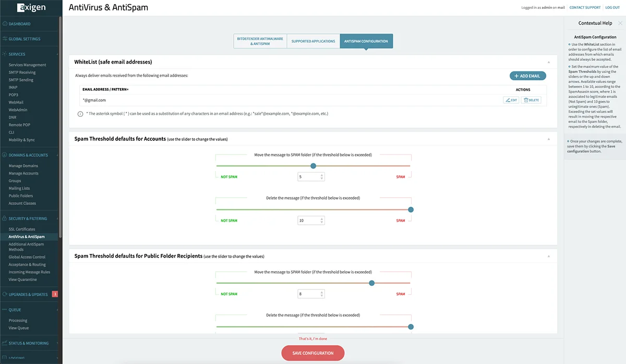This screenshot has width=626, height=364.
Task: Click the Global Settings sliders icon
Action: tap(5, 39)
